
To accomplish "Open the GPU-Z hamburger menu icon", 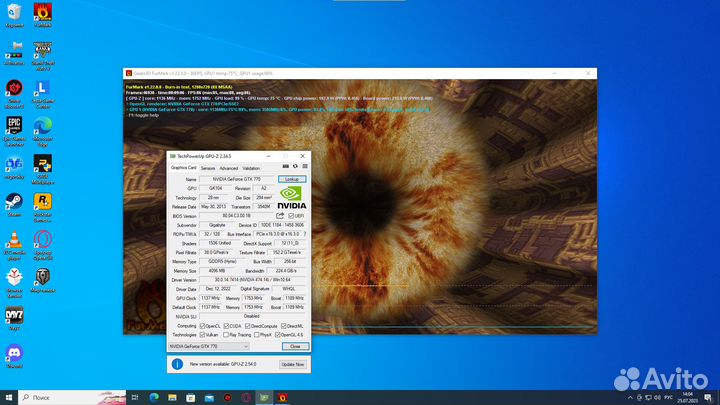I will [x=305, y=166].
